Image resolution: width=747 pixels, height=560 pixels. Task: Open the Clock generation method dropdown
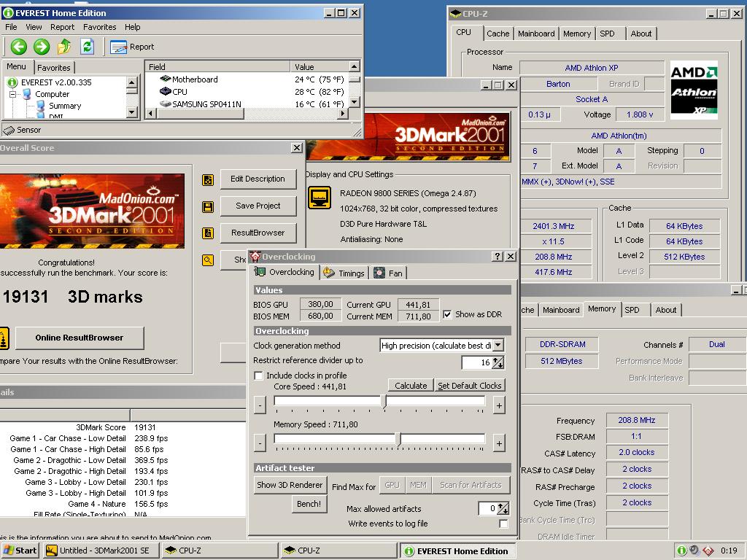point(498,345)
